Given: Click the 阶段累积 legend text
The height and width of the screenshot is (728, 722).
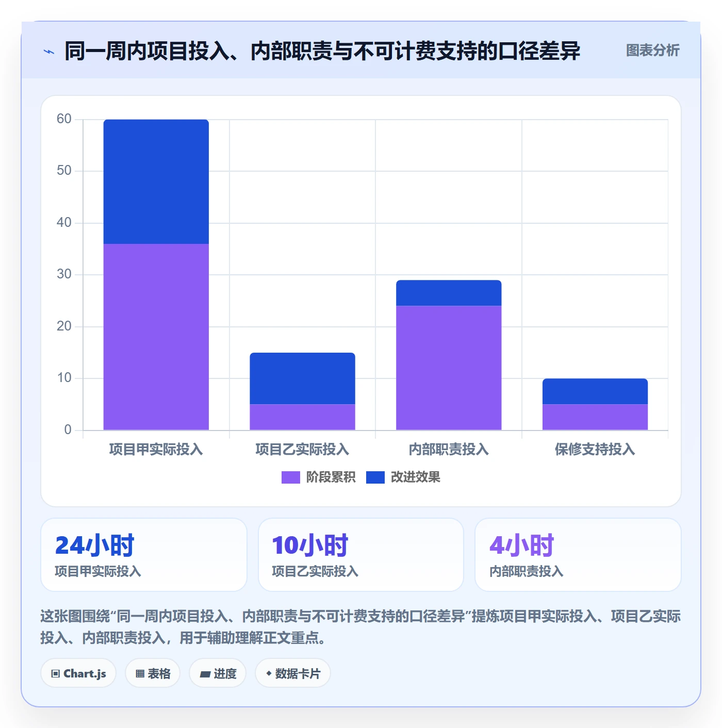Looking at the screenshot, I should (331, 477).
